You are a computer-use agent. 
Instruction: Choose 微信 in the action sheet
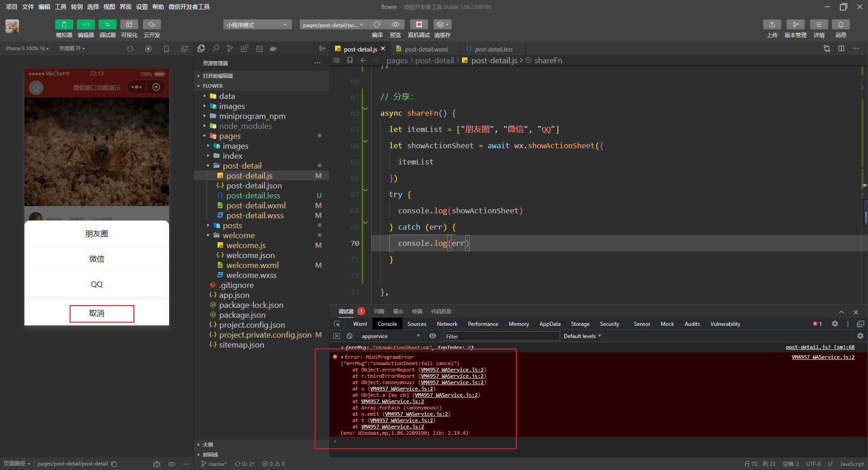[97, 259]
